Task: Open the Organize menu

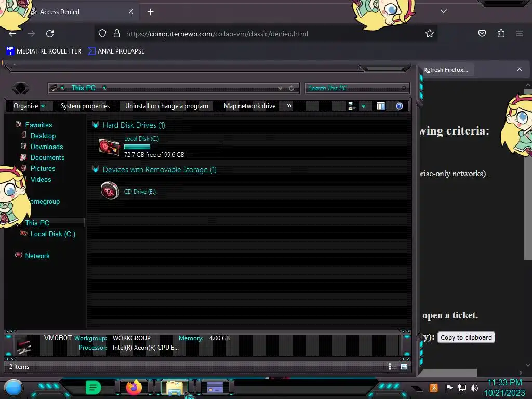Action: pyautogui.click(x=29, y=106)
